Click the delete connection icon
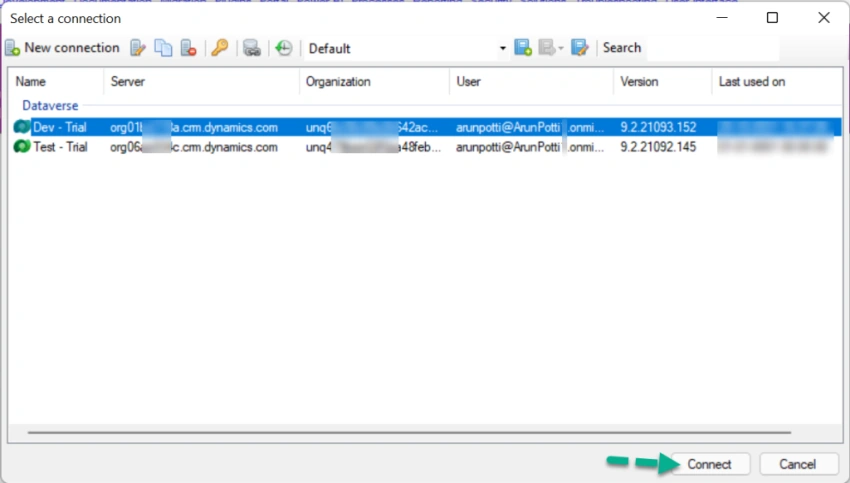Viewport: 850px width, 483px height. click(188, 48)
